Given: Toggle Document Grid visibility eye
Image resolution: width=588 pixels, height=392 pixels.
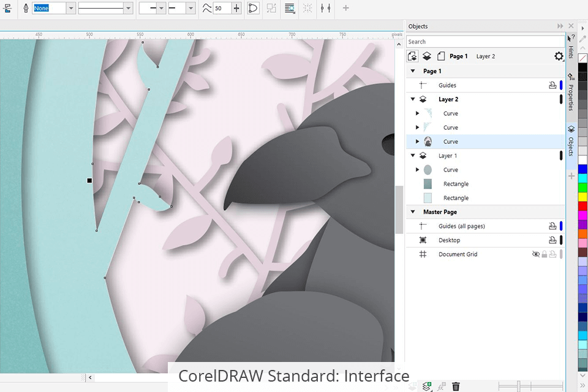Looking at the screenshot, I should coord(536,254).
